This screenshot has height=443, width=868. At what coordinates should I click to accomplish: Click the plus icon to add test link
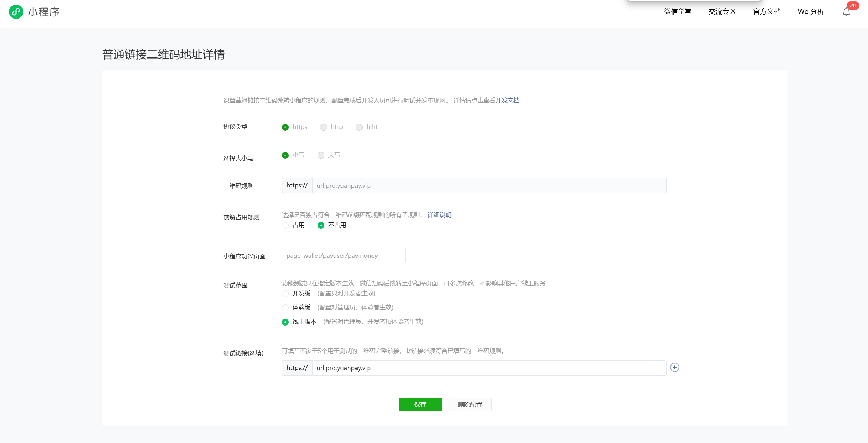tap(674, 367)
